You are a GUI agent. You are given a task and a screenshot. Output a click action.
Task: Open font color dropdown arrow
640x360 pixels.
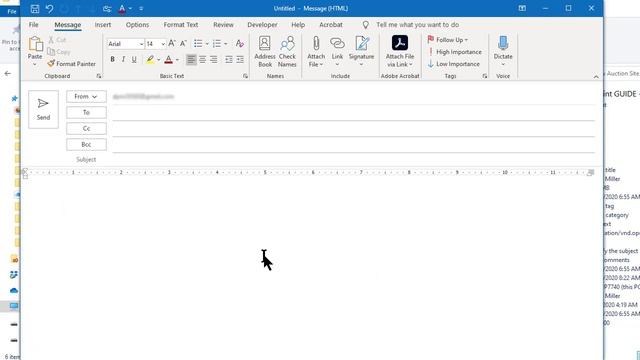[x=177, y=60]
